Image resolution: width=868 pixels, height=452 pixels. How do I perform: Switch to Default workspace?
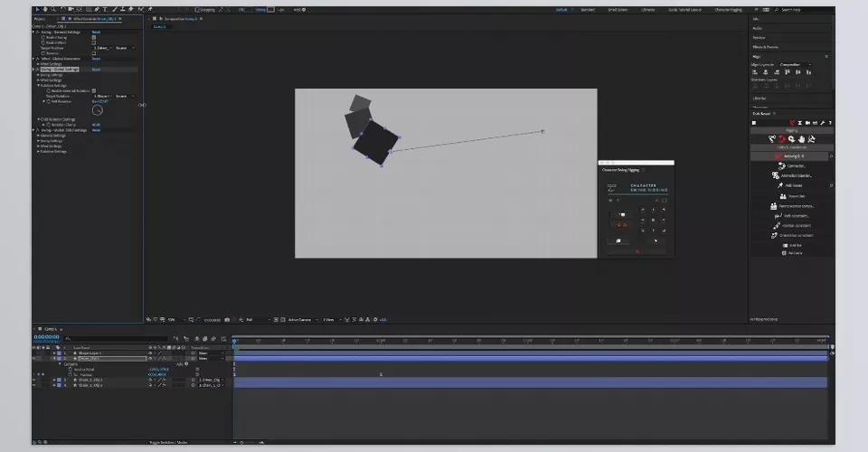tap(561, 9)
